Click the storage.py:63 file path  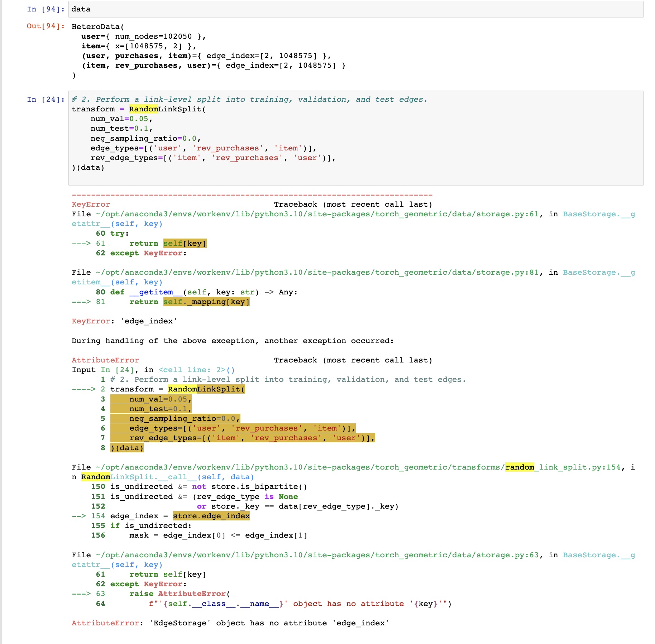[317, 555]
